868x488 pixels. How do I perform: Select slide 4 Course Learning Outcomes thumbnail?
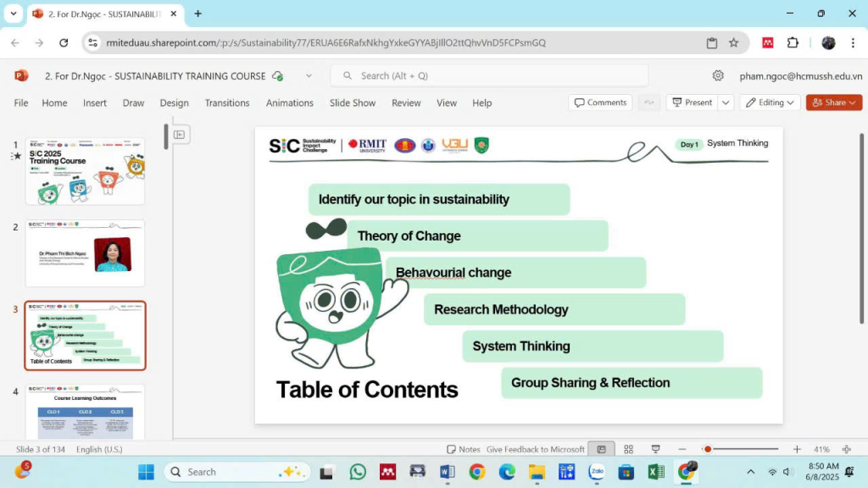coord(85,413)
